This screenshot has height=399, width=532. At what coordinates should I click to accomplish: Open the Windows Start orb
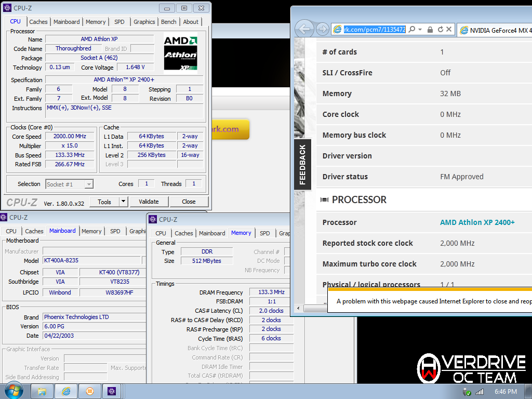tap(14, 390)
